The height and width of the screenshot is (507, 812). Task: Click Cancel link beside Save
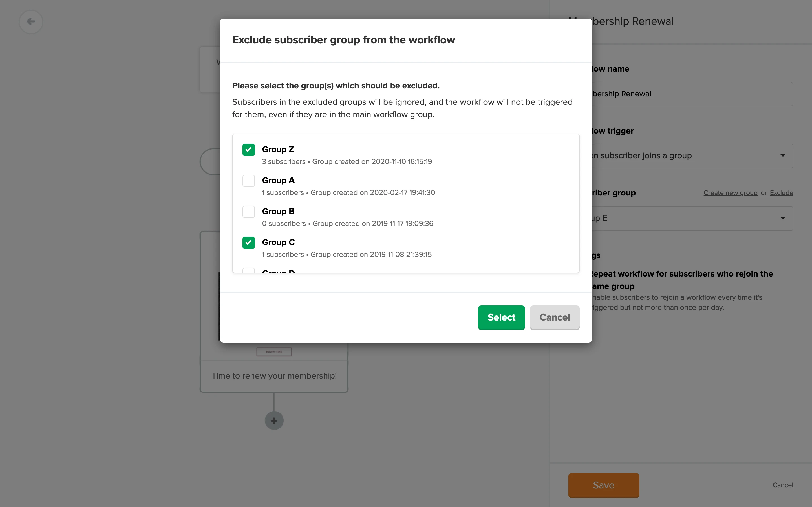[782, 485]
